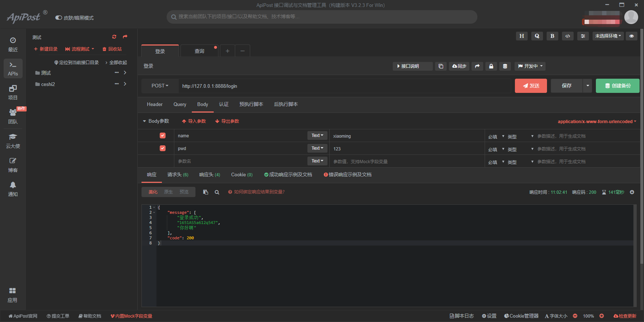644x322 pixels.
Task: Click the database stack icon in the toolbar
Action: pos(505,66)
